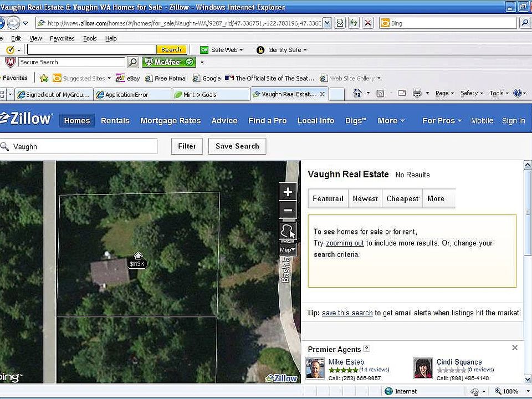Click the Bing search magnifier icon

[524, 23]
